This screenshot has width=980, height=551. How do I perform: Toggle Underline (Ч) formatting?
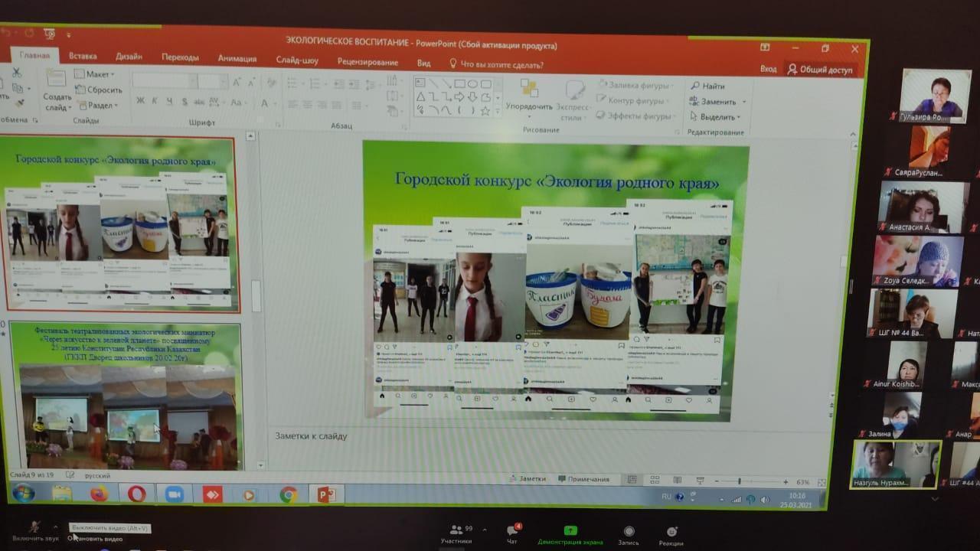coord(168,101)
